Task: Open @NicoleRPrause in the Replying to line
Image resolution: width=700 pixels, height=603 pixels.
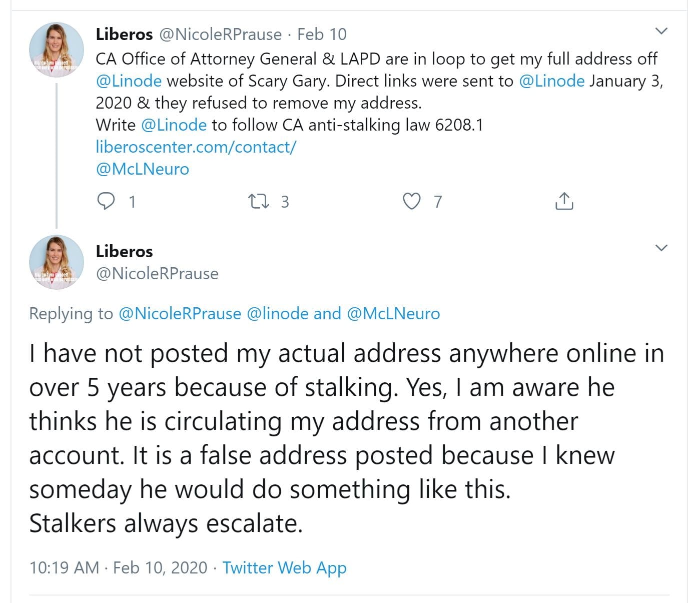Action: (180, 313)
